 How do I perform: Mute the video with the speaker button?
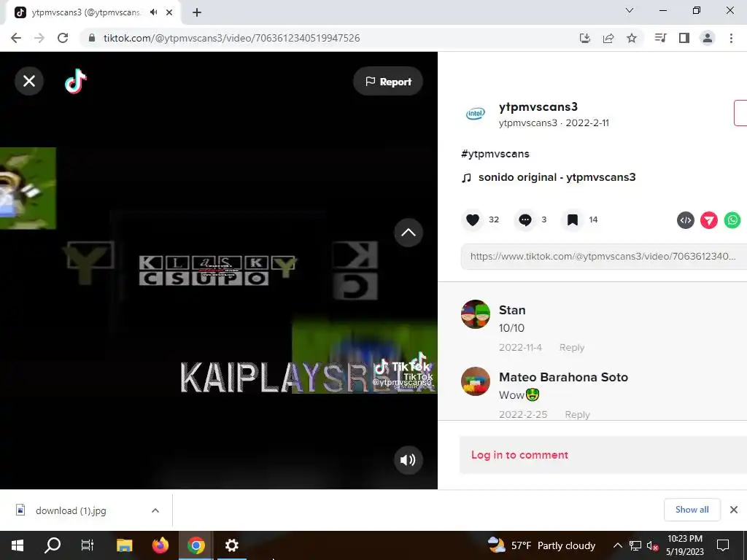(x=409, y=459)
